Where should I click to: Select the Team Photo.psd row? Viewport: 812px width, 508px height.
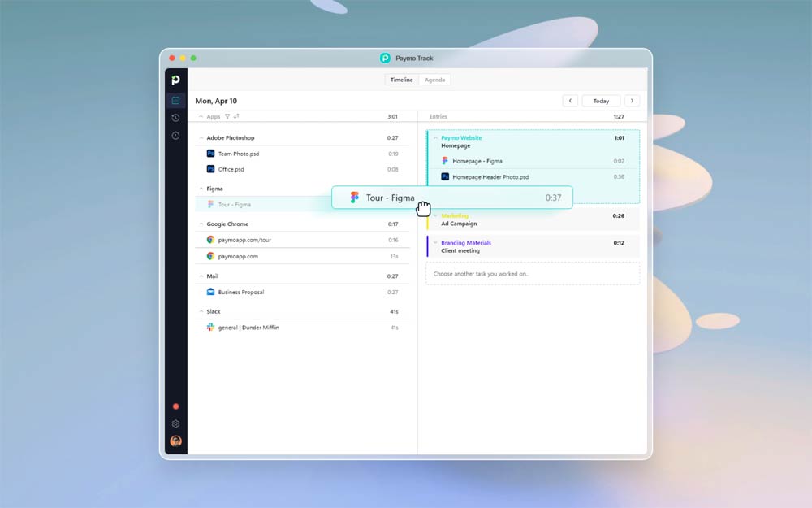[302, 154]
